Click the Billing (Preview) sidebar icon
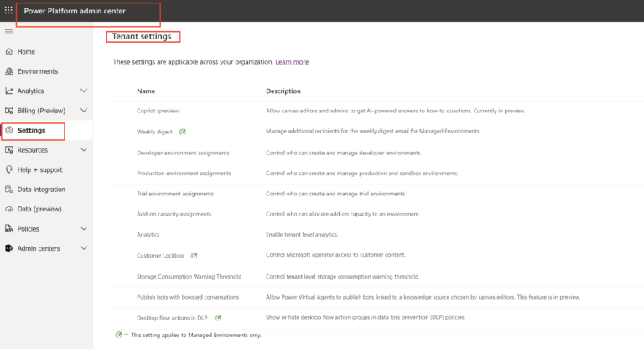 9,110
